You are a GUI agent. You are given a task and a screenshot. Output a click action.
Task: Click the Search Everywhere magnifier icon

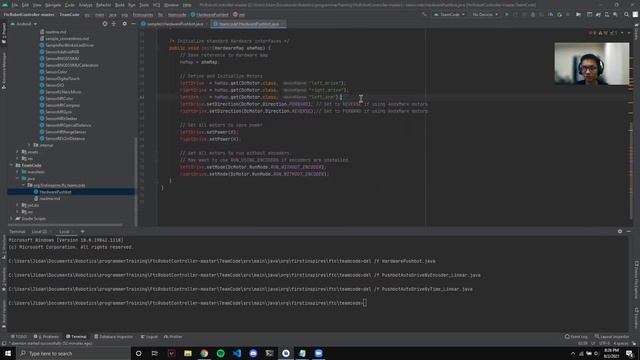(x=627, y=15)
